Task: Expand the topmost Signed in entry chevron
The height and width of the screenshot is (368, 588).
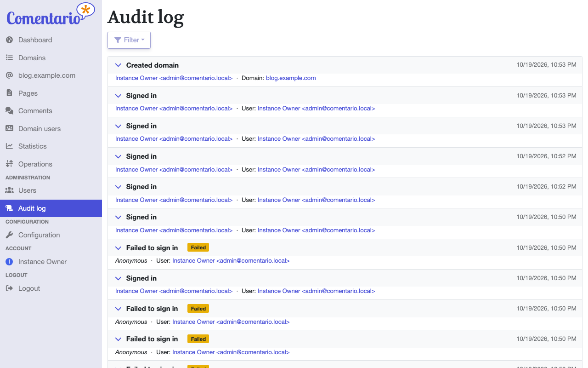Action: [x=118, y=96]
